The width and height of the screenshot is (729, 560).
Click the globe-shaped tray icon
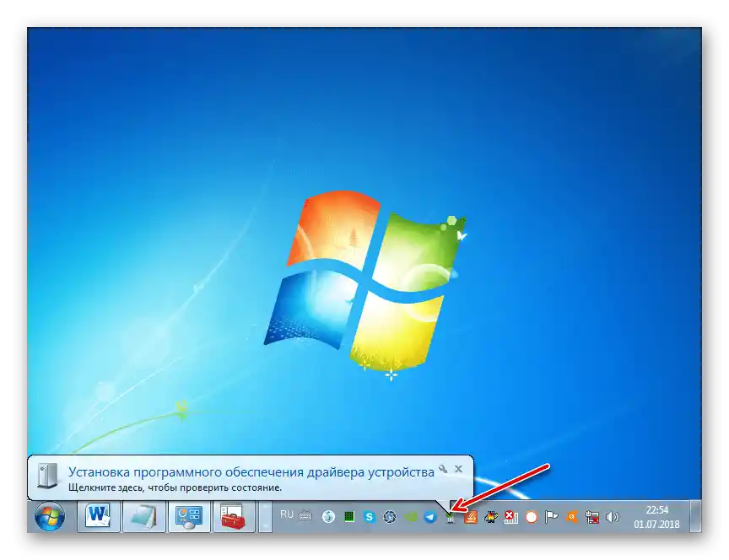point(329,517)
